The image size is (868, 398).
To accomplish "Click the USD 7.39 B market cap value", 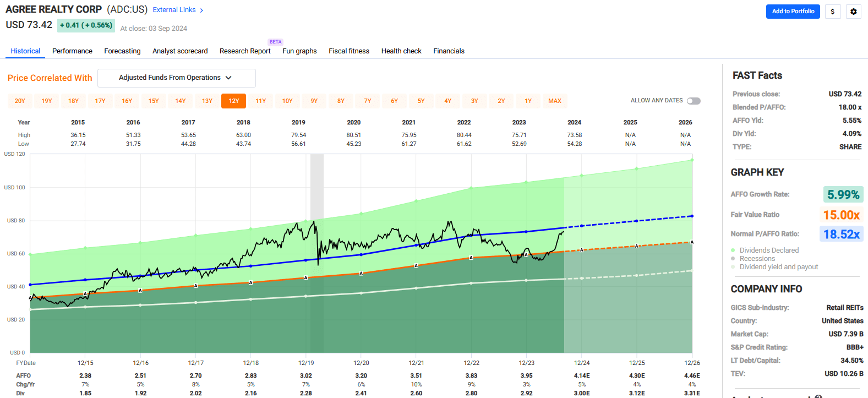I will [846, 334].
